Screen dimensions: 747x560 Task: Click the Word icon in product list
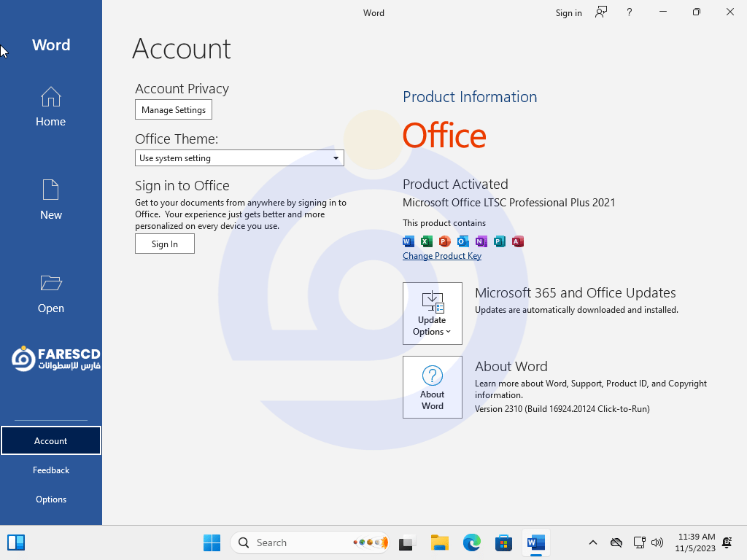pyautogui.click(x=409, y=241)
